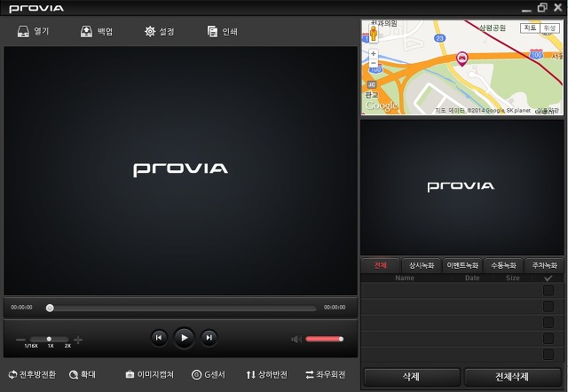This screenshot has width=568, height=392.
Task: Check the fifth file row checkbox
Action: (x=548, y=355)
